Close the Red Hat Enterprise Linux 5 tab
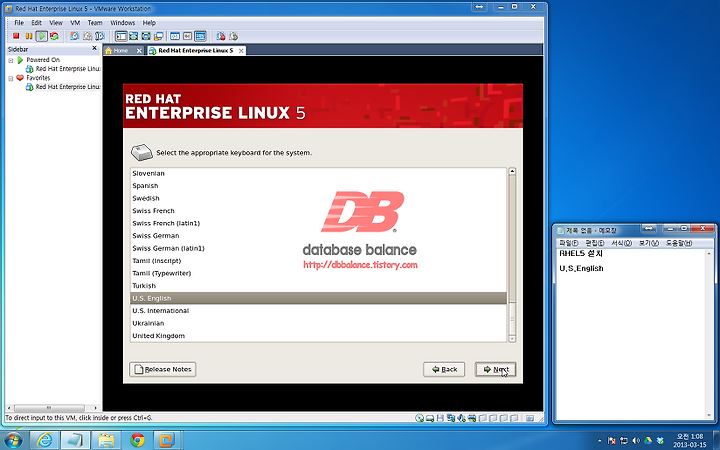720x450 pixels. (241, 51)
